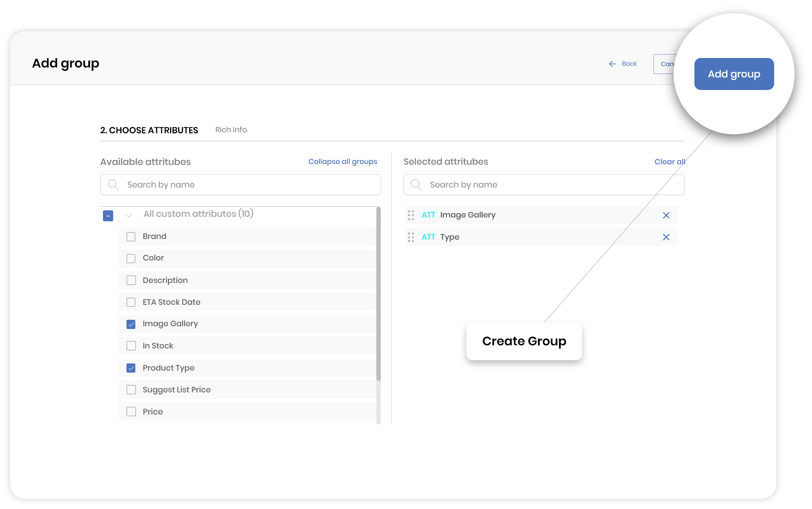Collapse All custom attributes chevron
812x509 pixels.
click(x=129, y=215)
